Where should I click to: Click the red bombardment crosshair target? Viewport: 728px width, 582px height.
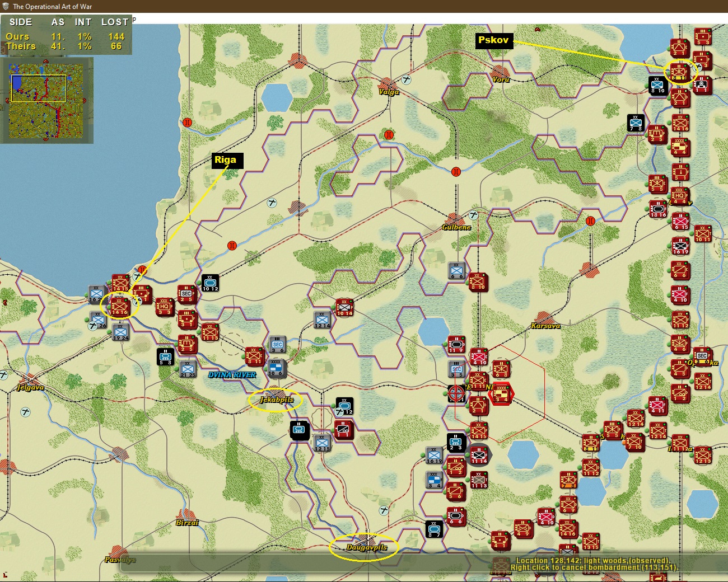[456, 394]
